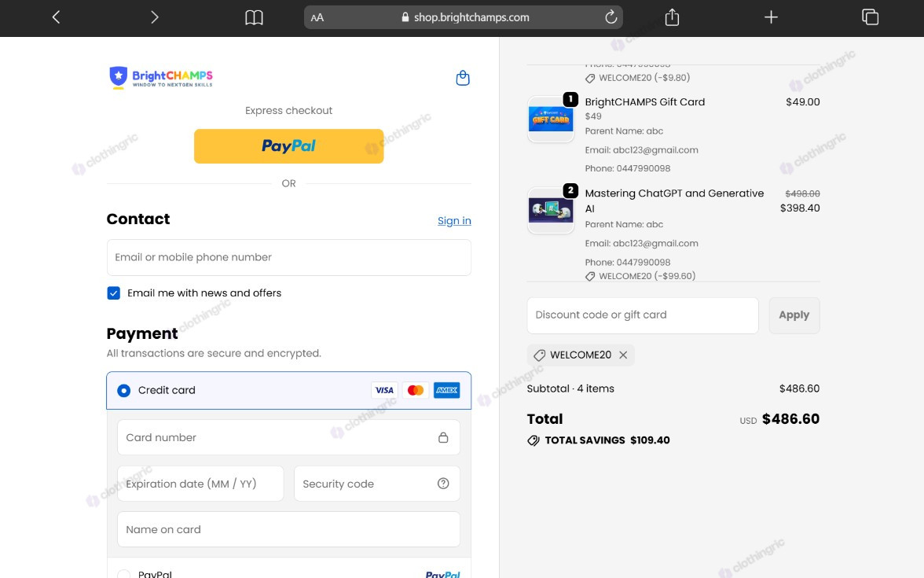Click the BrightCHAMPS Gift Card thumbnail

click(551, 120)
